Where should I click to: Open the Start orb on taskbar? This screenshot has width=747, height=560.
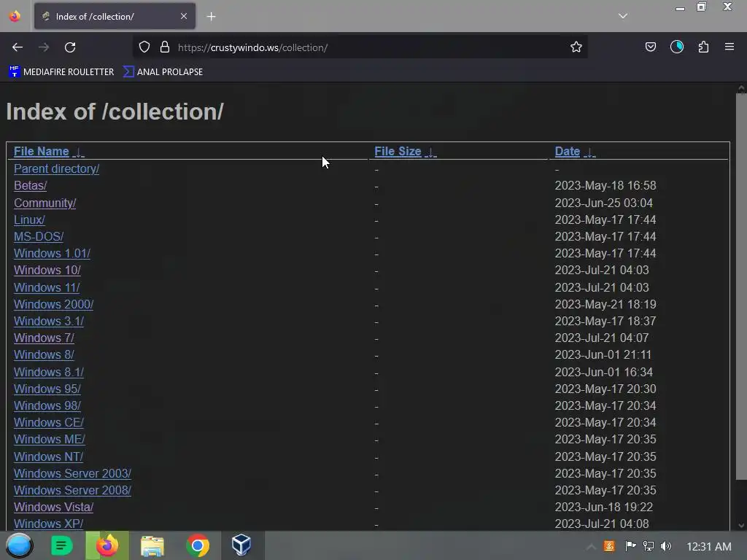click(x=19, y=545)
